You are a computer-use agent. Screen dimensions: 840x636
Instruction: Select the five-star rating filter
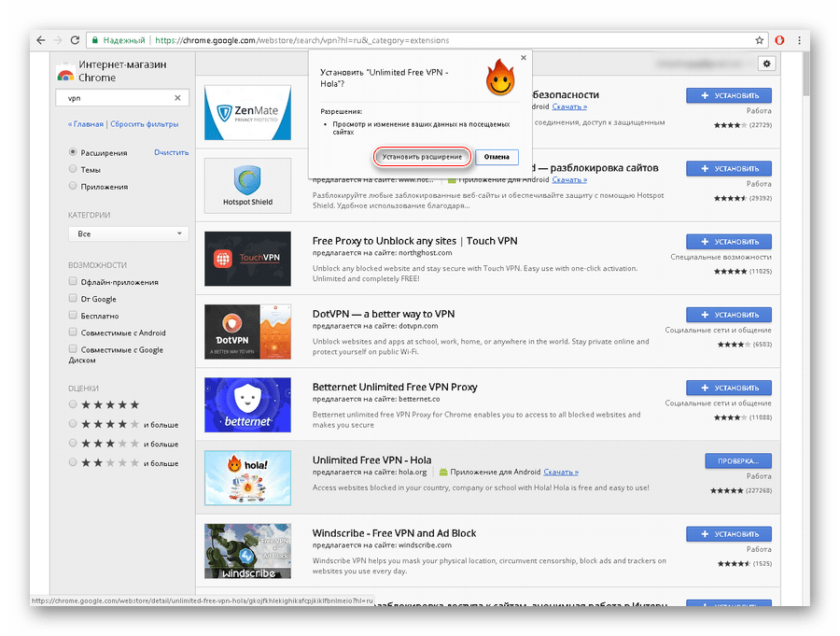coord(73,404)
